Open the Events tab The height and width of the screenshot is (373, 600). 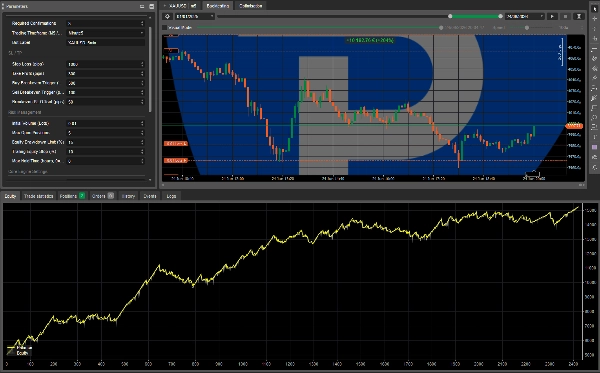tap(150, 196)
